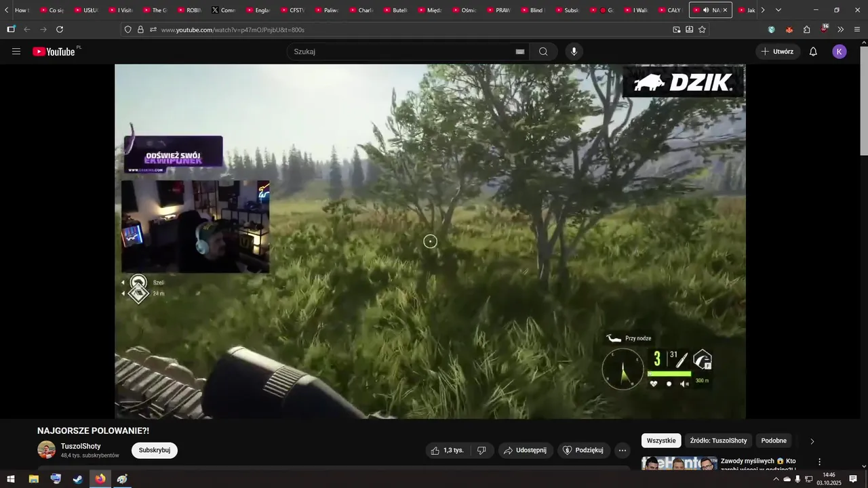
Task: Open Firefox extensions puzzle icon
Action: [x=807, y=30]
